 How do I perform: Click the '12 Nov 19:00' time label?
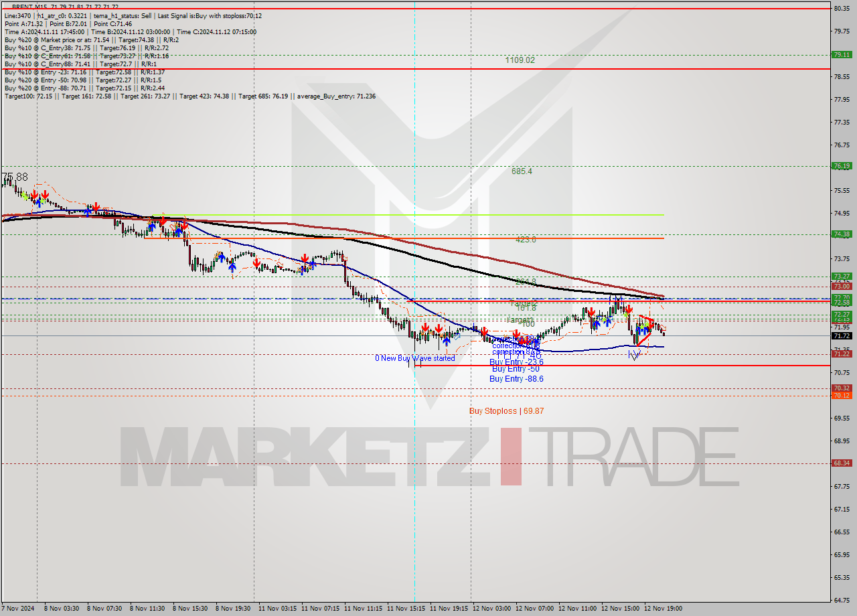[x=663, y=609]
